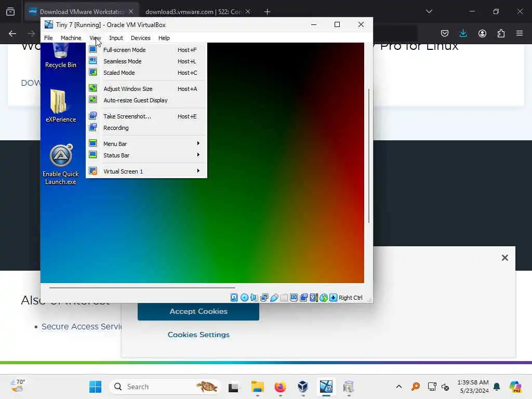Viewport: 532px width, 399px height.
Task: Click network adapters indicator in status bar
Action: pos(264,298)
